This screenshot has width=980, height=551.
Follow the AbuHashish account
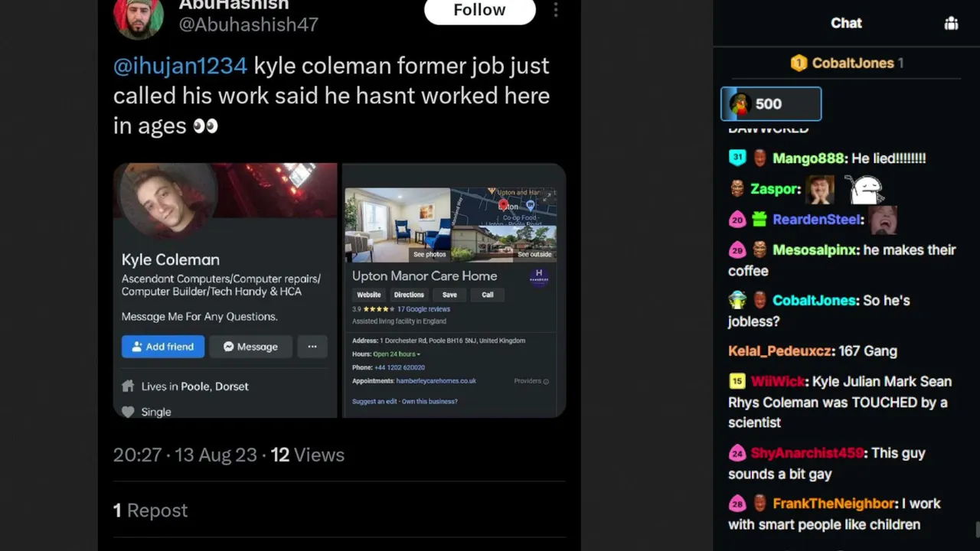(479, 11)
